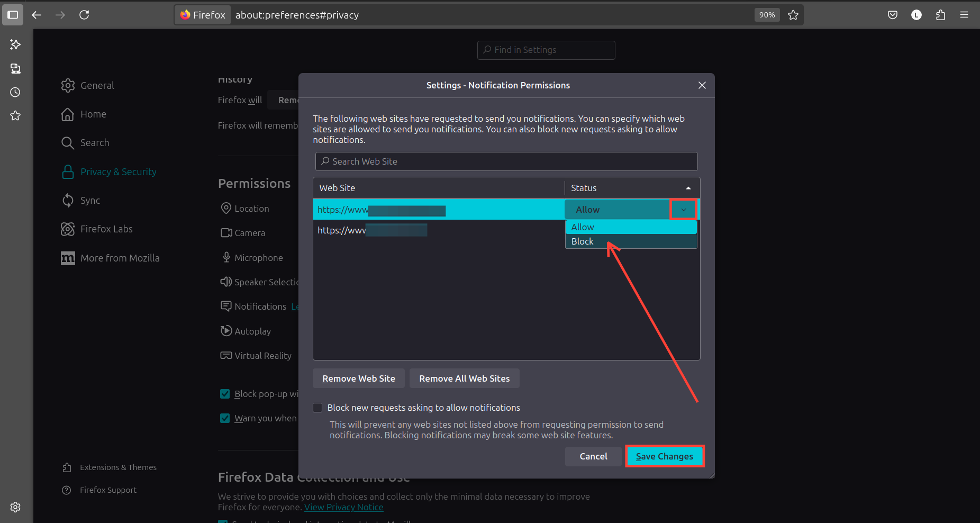Click the bookmark star icon in address bar
The width and height of the screenshot is (980, 523).
click(x=793, y=15)
